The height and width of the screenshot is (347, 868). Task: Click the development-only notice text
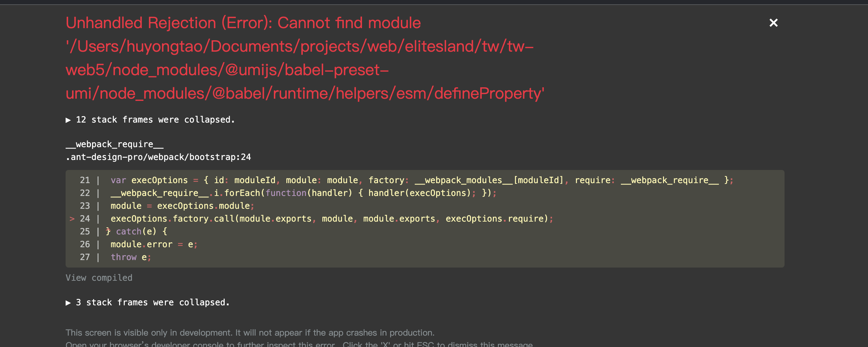(250, 332)
